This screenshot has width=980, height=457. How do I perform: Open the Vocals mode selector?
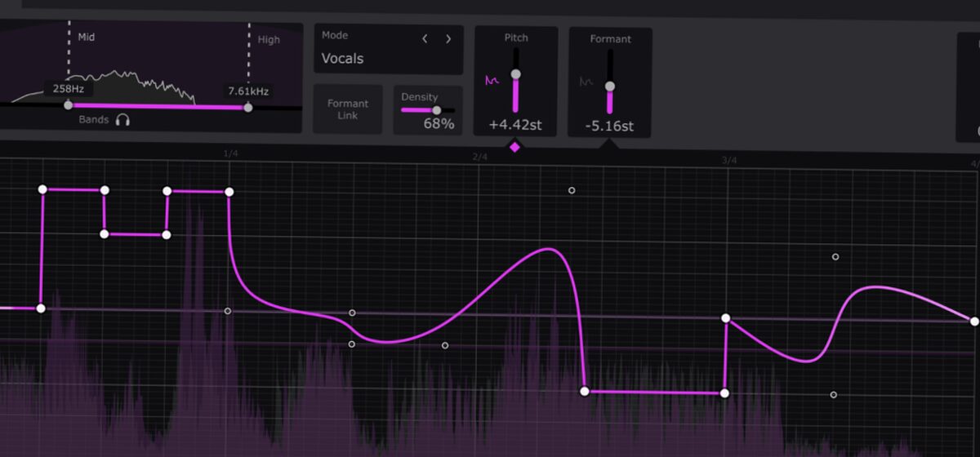(342, 59)
